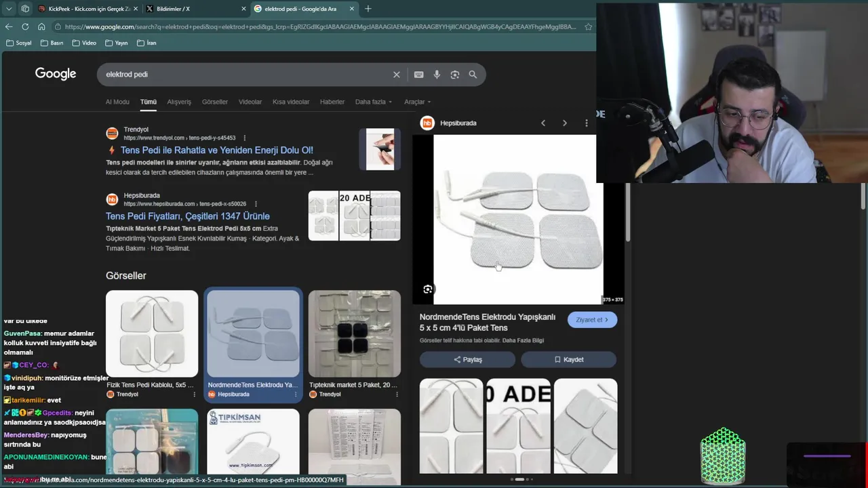The width and height of the screenshot is (868, 488).
Task: Open a new tab with the plus icon
Action: point(368,9)
